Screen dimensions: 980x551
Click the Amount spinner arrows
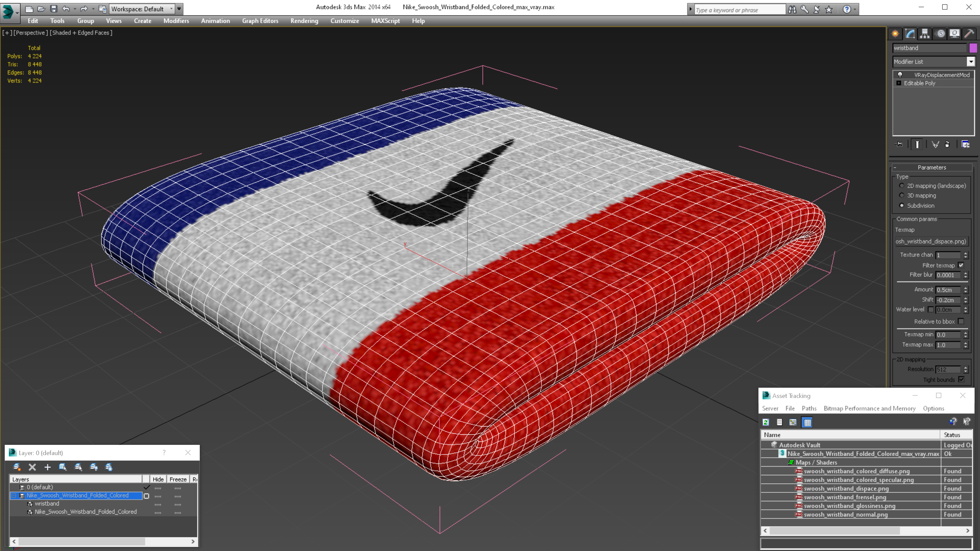coord(966,290)
